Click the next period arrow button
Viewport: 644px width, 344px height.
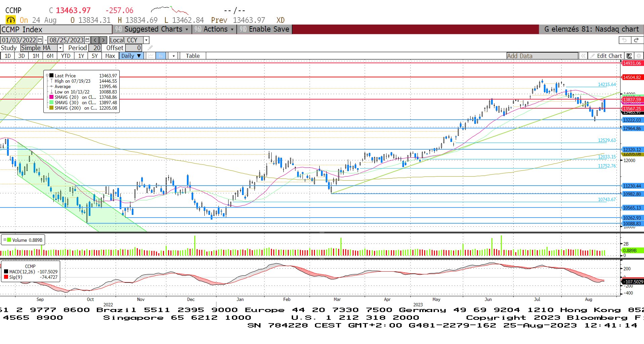tap(104, 40)
